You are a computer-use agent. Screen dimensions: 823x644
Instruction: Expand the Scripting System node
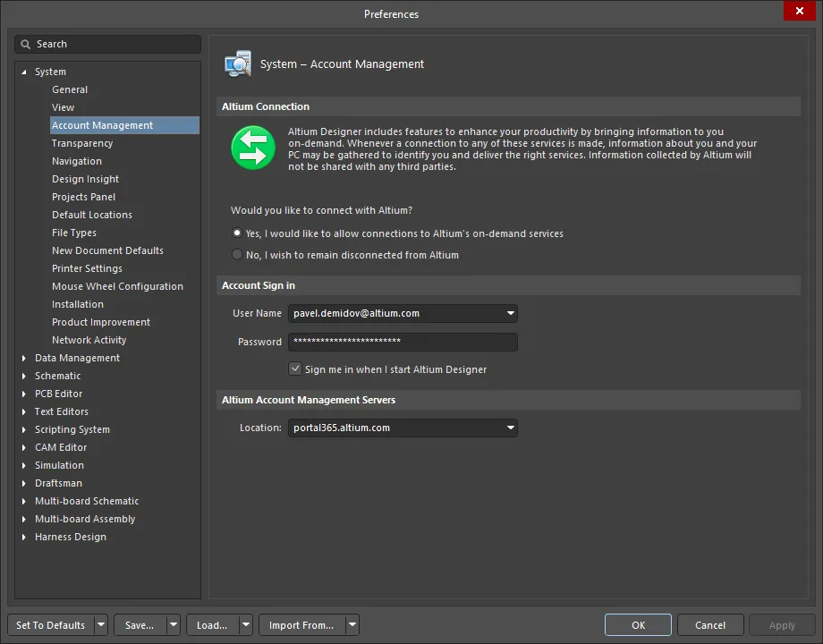click(23, 429)
